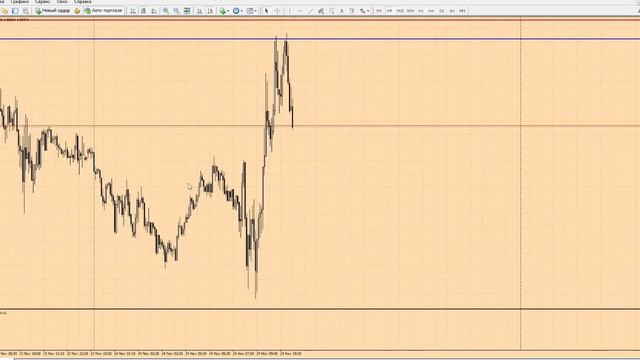
Task: Switch to the W1 timeframe
Action: click(x=452, y=11)
